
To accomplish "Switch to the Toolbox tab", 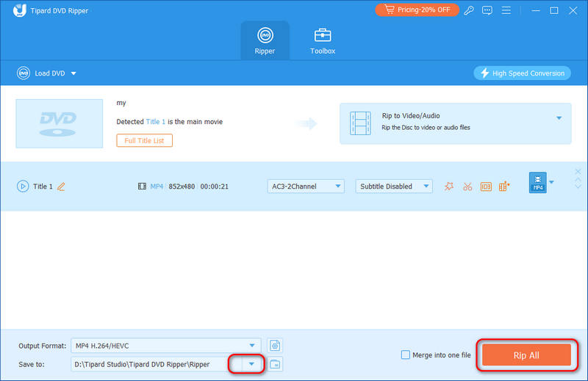I will (x=323, y=40).
